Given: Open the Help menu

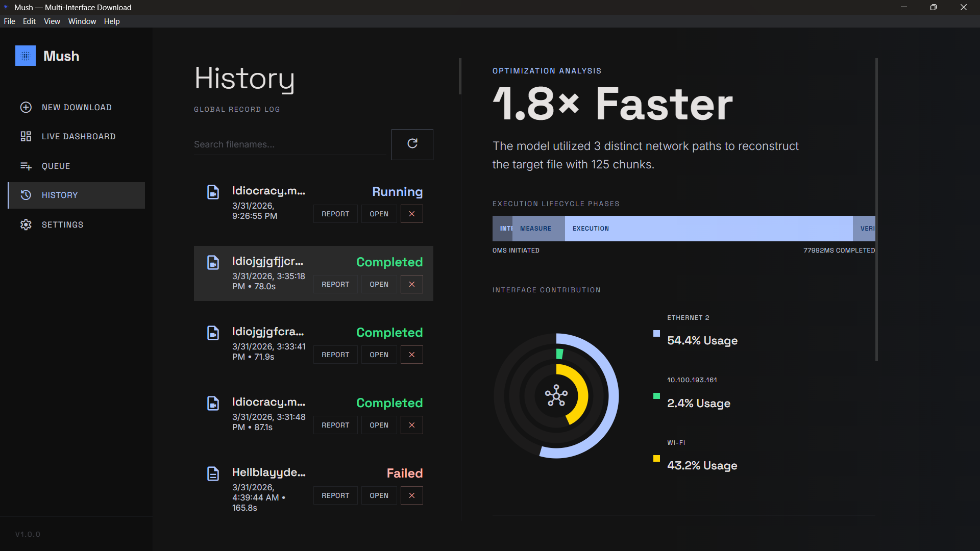Looking at the screenshot, I should pyautogui.click(x=111, y=21).
